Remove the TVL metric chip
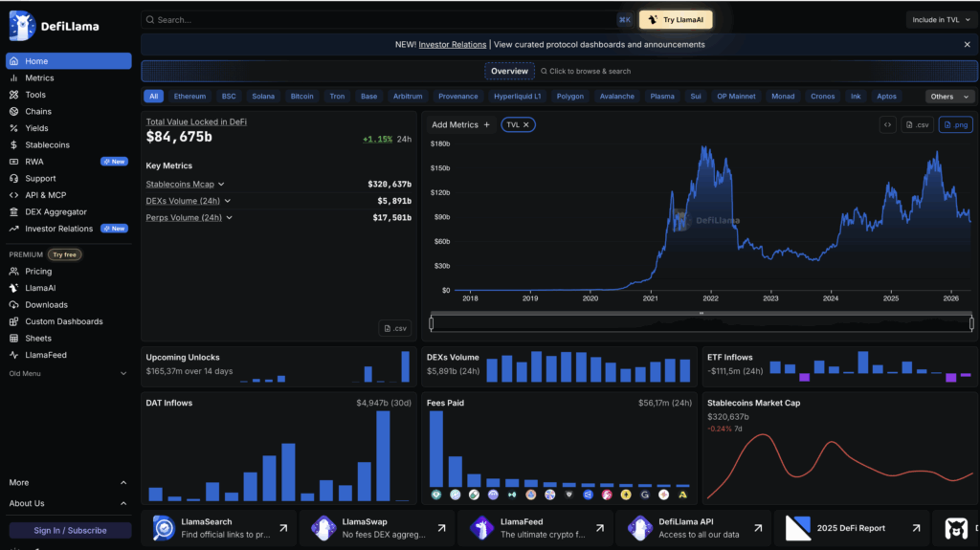 pyautogui.click(x=526, y=124)
